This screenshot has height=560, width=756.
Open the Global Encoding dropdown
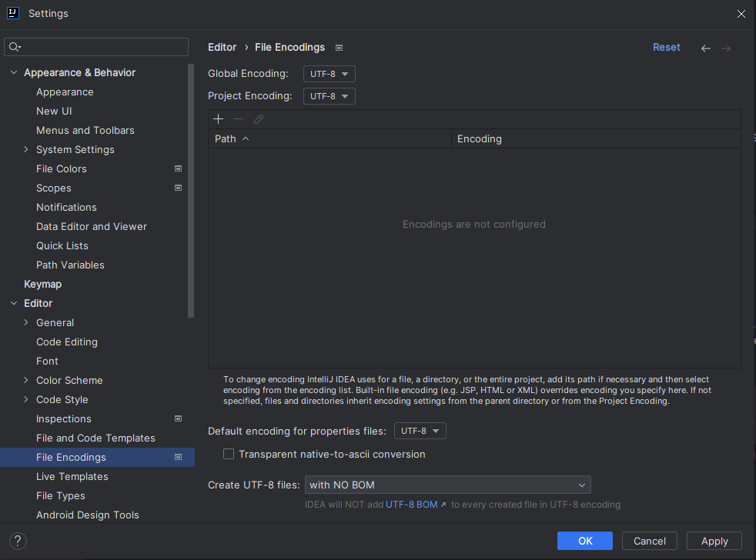(x=329, y=74)
